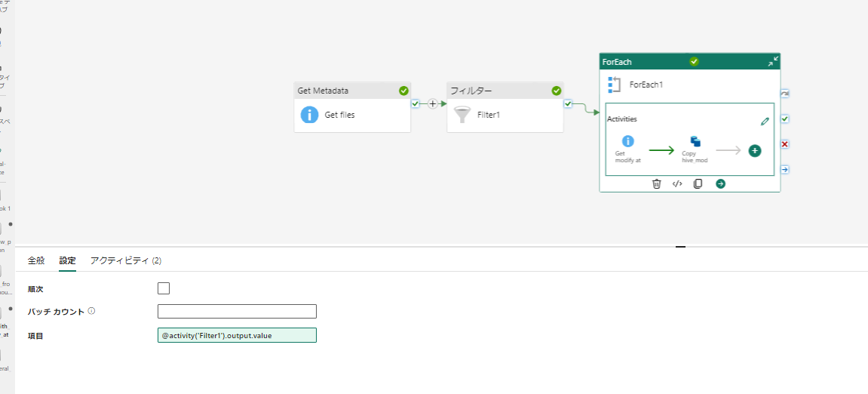This screenshot has width=868, height=394.
Task: Click the ForEach 'on fail' red X connector
Action: point(785,144)
